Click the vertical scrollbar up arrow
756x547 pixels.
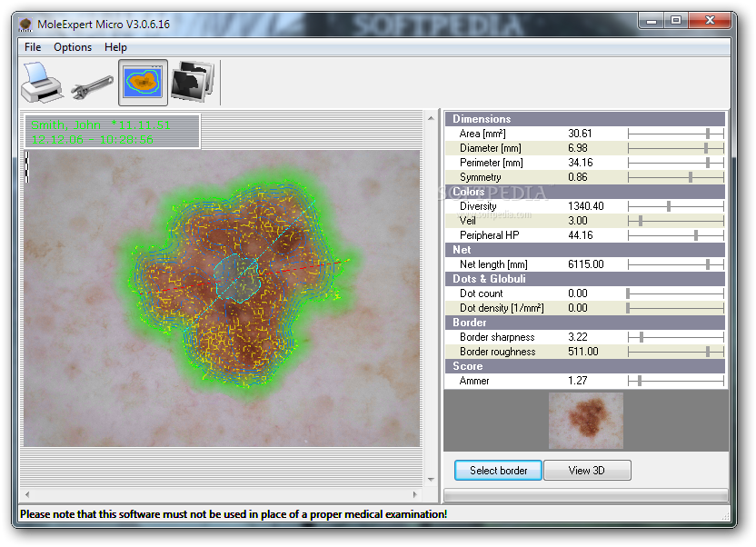coord(431,118)
